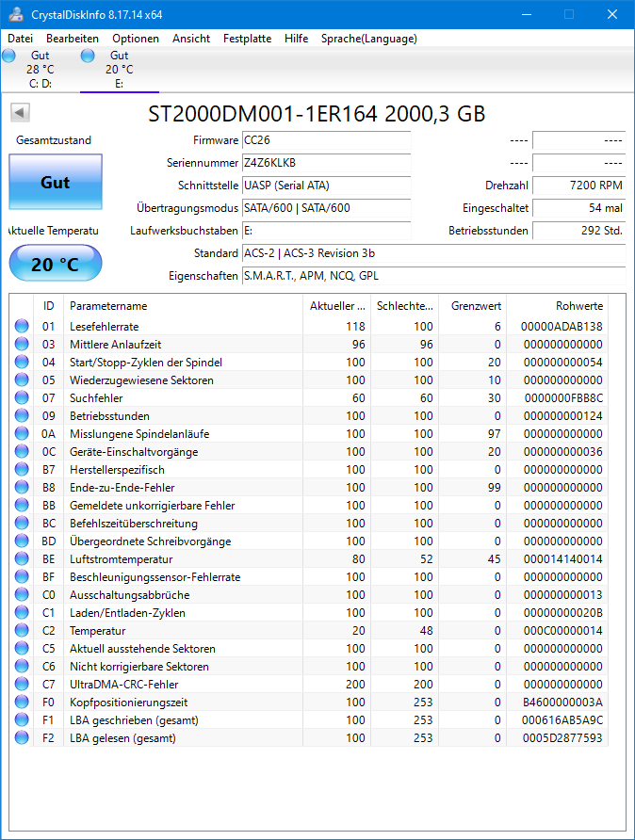Click raw value 00000ADAB138

[562, 326]
